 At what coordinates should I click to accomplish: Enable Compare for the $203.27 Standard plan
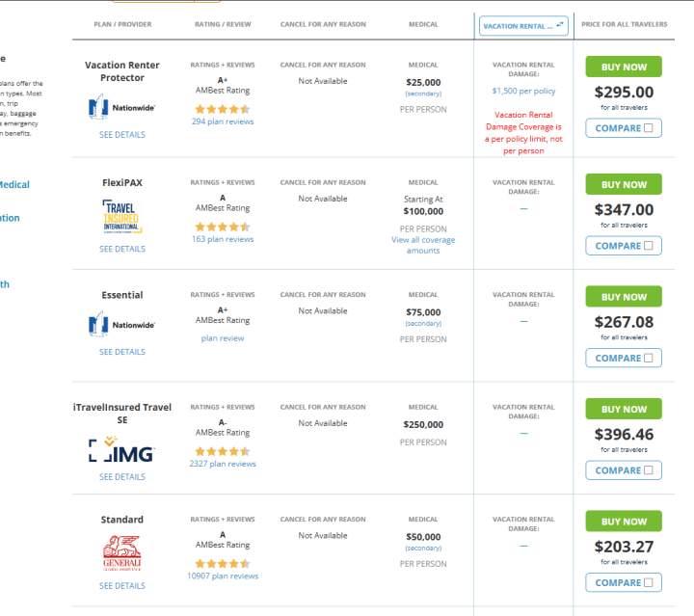coord(648,582)
